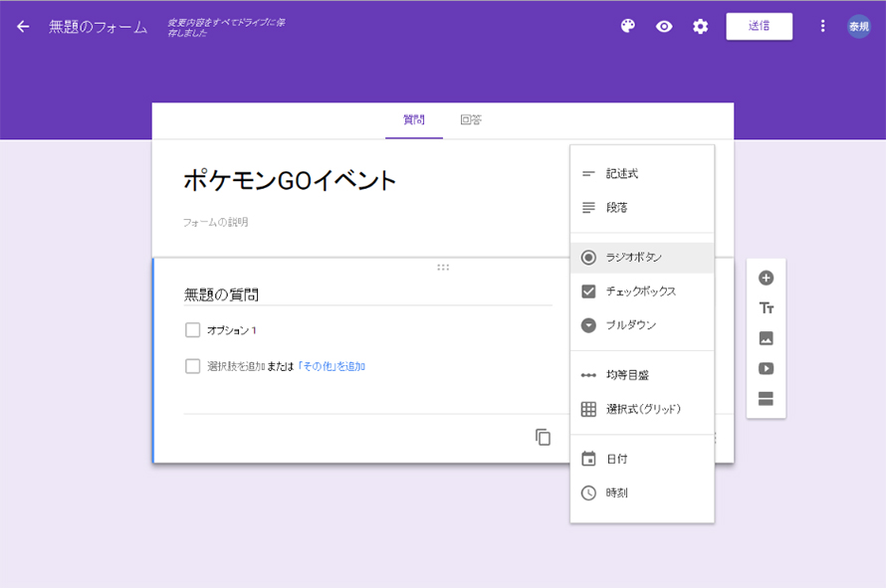This screenshot has width=886, height=588.
Task: Grab the question drag handle dots
Action: [443, 268]
